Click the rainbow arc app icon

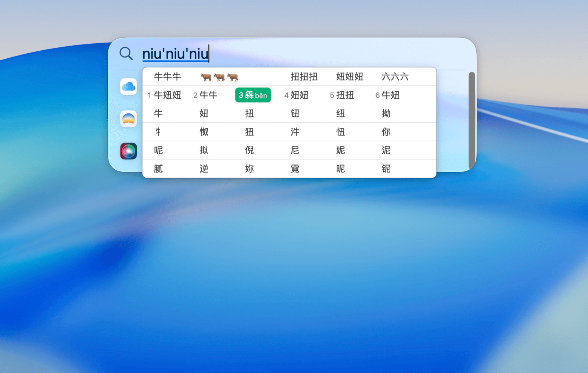(129, 119)
